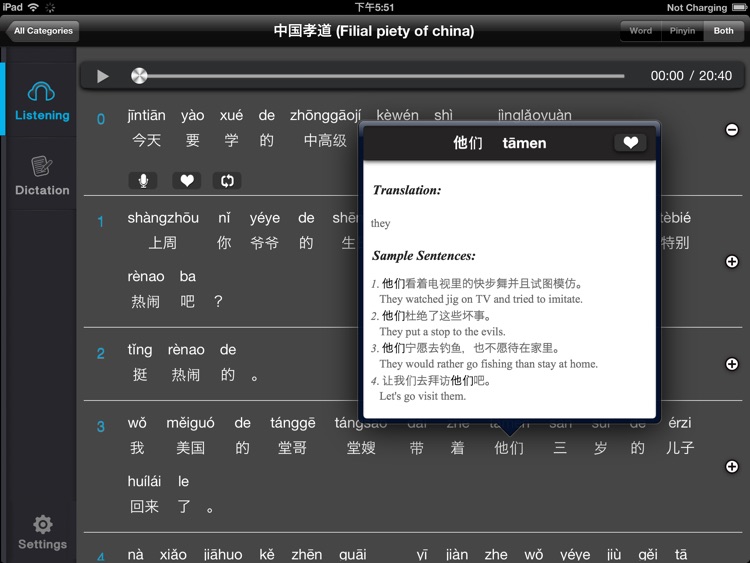This screenshot has width=750, height=563.
Task: Switch display to Both
Action: (723, 31)
